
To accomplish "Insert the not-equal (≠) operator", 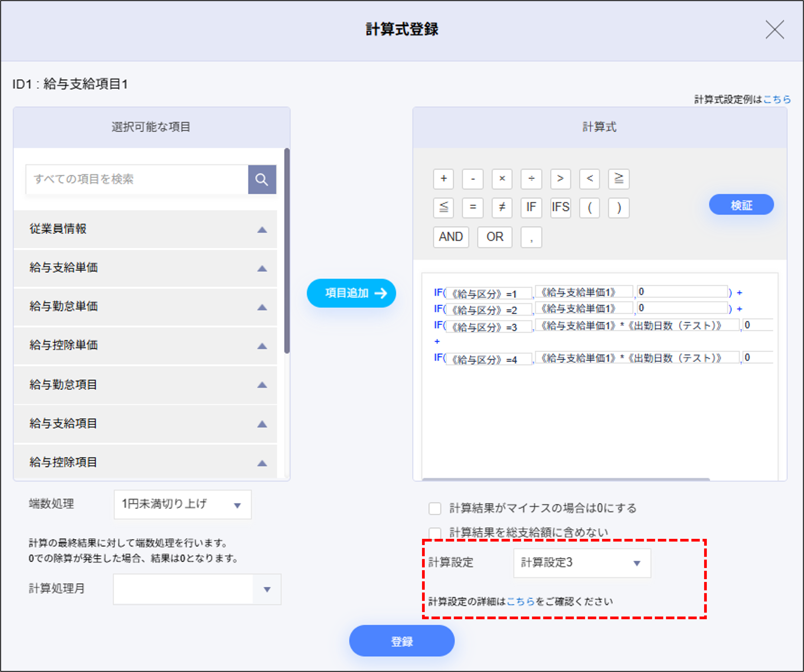I will [502, 208].
